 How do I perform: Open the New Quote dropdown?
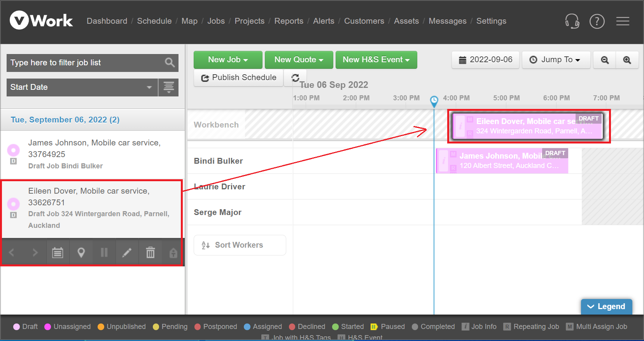(299, 60)
